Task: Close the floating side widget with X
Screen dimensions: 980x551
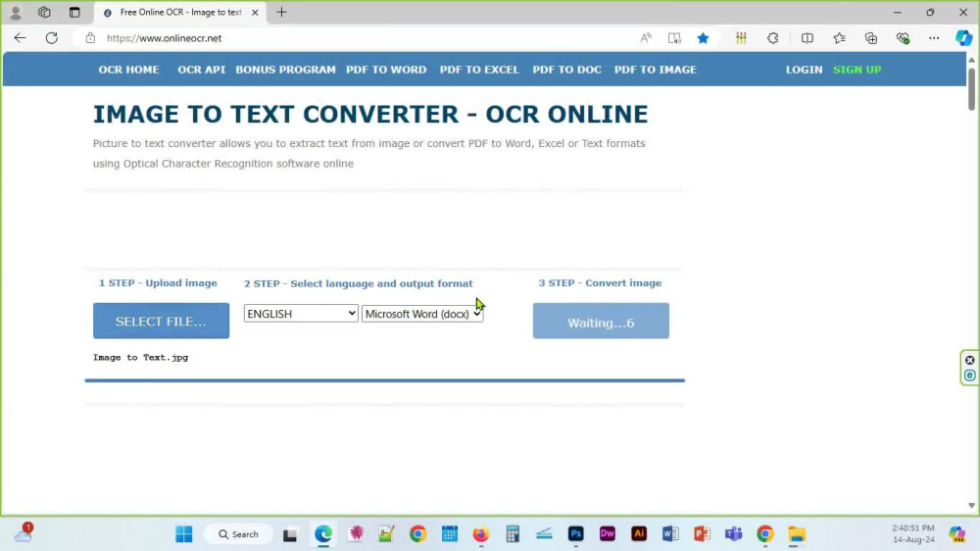Action: click(969, 360)
